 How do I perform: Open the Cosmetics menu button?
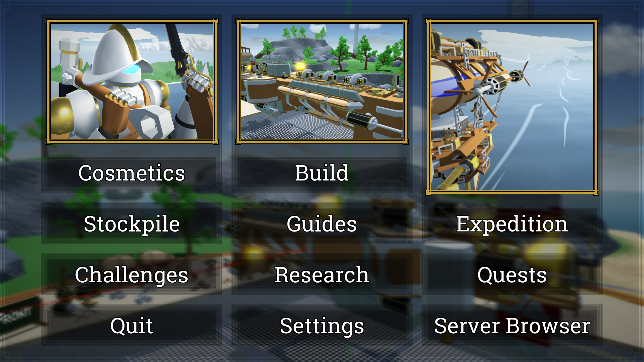(x=132, y=173)
